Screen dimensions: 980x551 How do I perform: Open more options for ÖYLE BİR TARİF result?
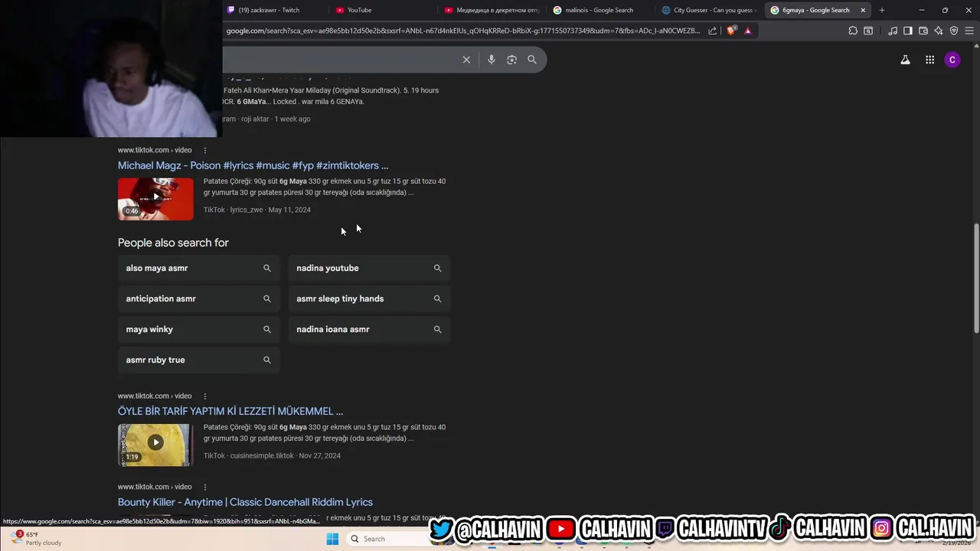click(x=204, y=396)
